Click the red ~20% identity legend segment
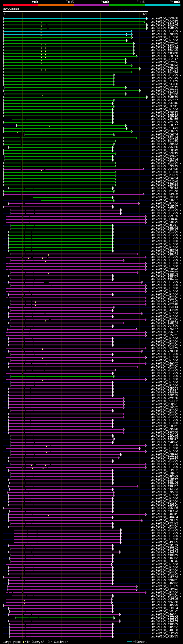This screenshot has height=644, width=183. pyautogui.click(x=21, y=5)
